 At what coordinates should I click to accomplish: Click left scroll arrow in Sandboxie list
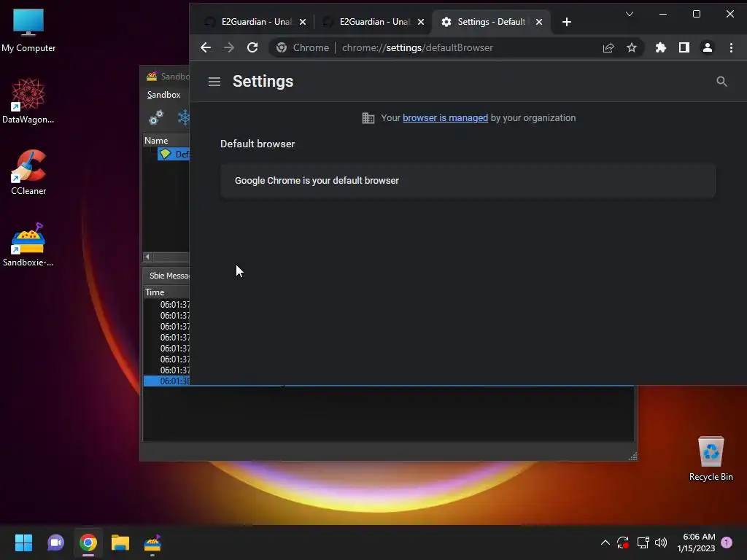coord(147,257)
